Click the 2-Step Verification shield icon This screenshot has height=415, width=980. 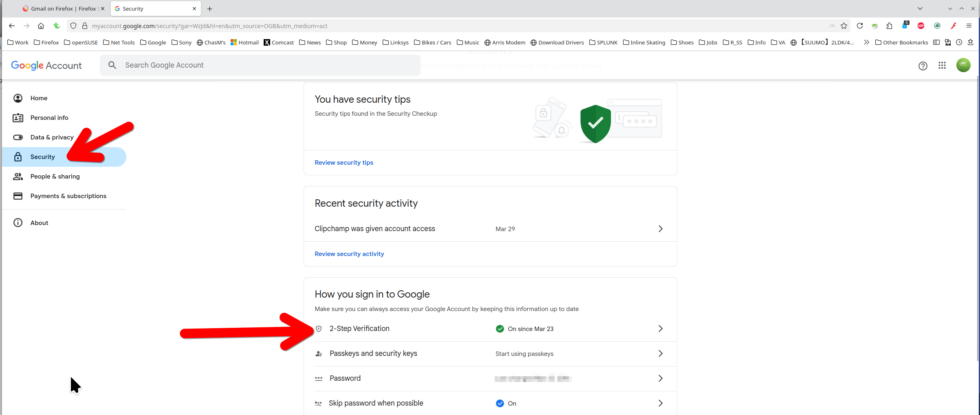tap(319, 329)
